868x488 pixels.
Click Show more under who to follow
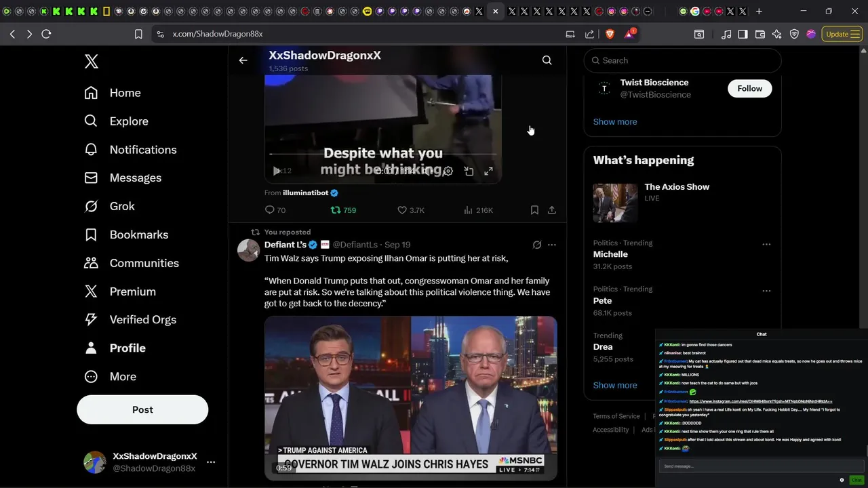coord(615,122)
